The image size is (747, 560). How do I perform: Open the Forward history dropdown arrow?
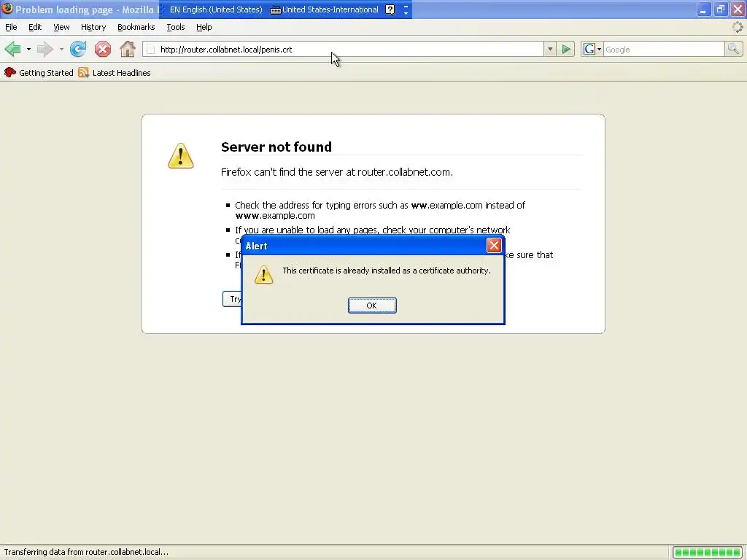(61, 49)
